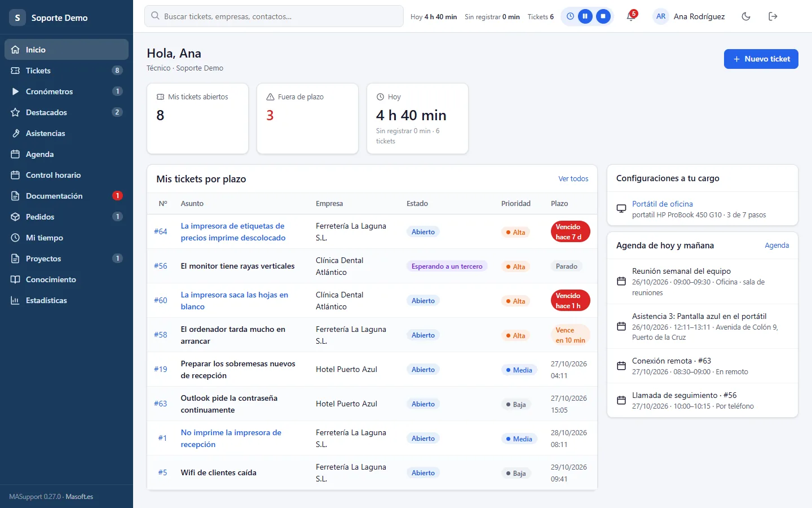The width and height of the screenshot is (812, 508).
Task: Open Cronómetros in the sidebar
Action: pyautogui.click(x=67, y=91)
